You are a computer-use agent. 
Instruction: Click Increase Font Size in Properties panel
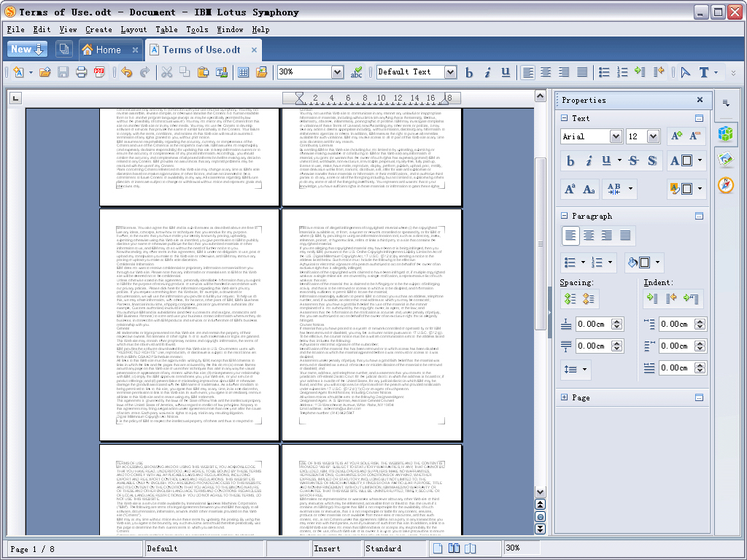tap(676, 136)
